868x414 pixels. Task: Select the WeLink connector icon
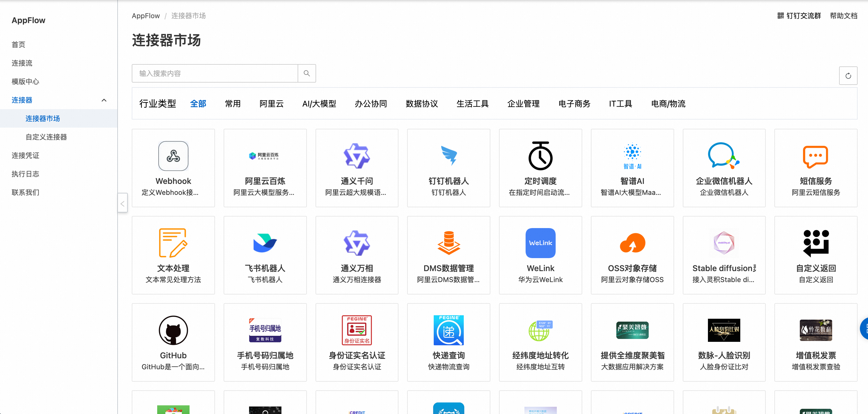coord(540,243)
